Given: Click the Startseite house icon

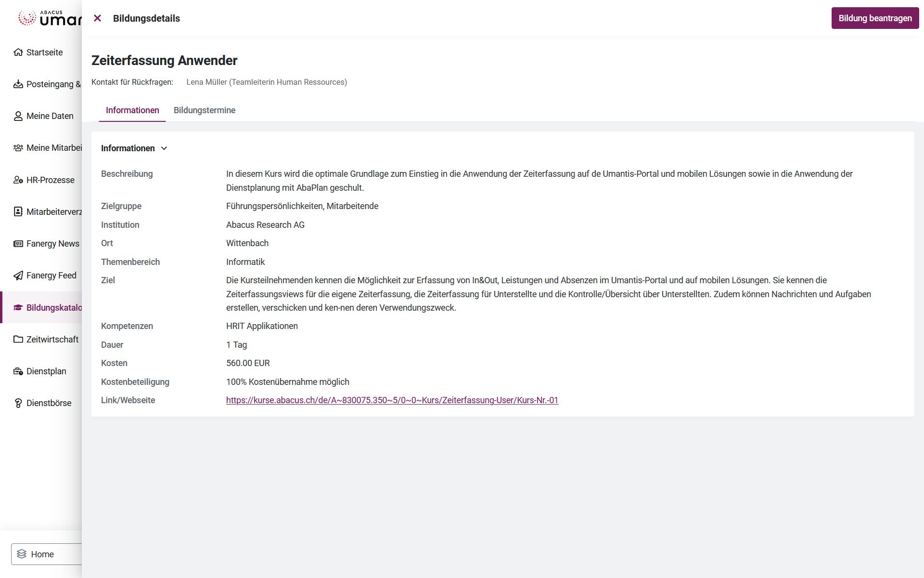Looking at the screenshot, I should point(18,53).
